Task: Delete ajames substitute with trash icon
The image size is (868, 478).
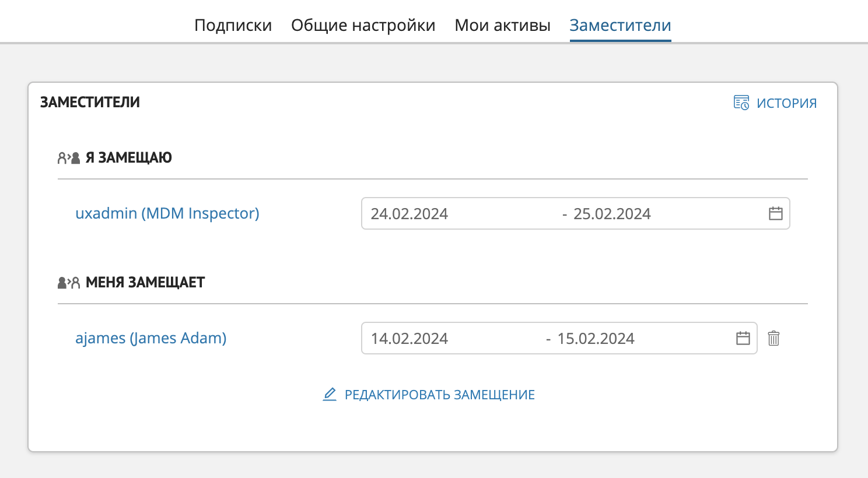Action: pos(773,338)
